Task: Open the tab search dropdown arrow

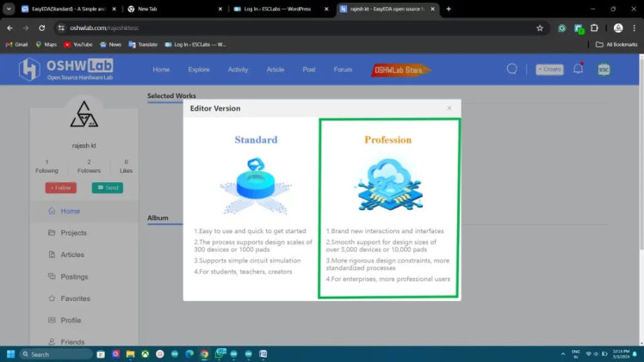Action: (9, 9)
